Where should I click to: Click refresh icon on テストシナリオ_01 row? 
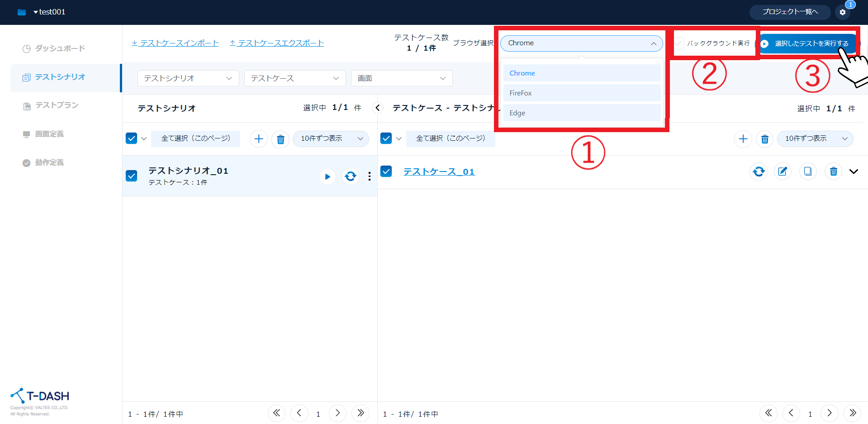click(x=351, y=176)
